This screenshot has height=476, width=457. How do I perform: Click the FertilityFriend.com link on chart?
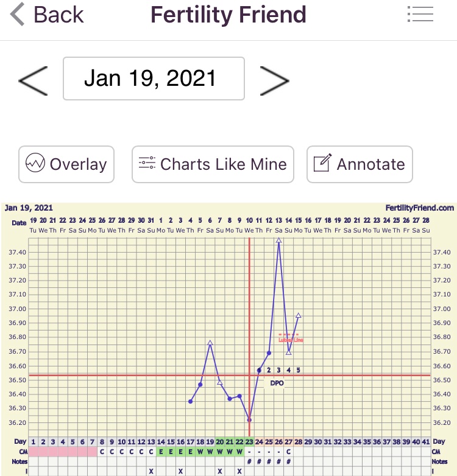click(419, 208)
